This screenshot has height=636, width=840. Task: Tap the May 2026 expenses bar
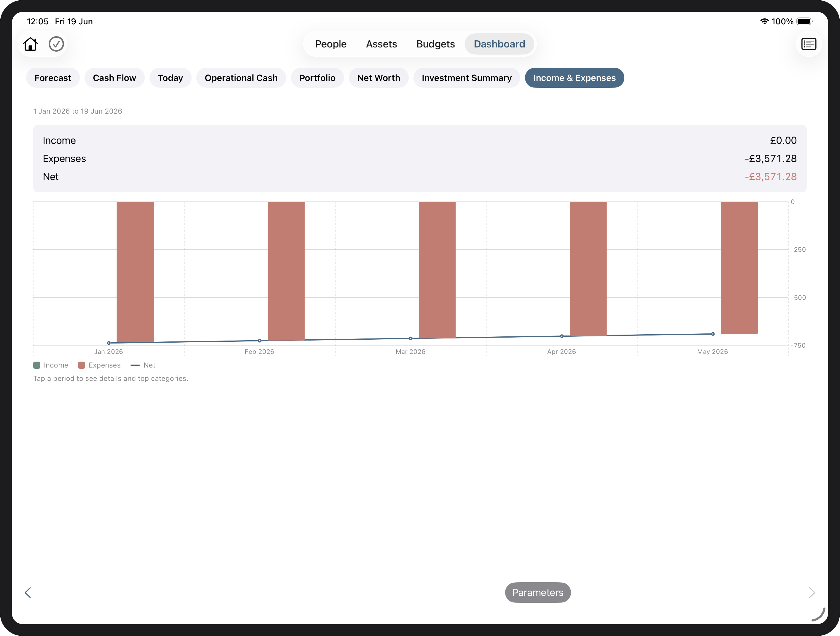click(739, 268)
